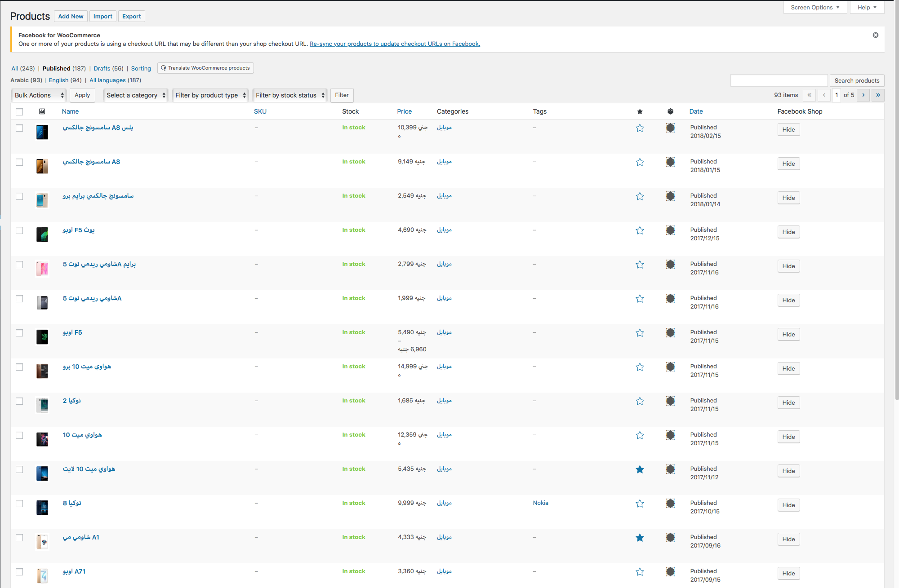899x588 pixels.
Task: Click the Filter button
Action: tap(342, 95)
